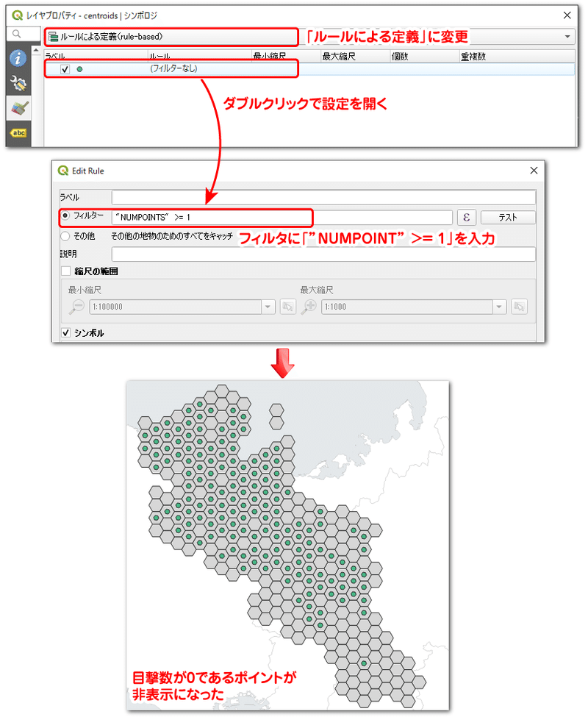Click the filter expression field with NUMPOINTS
This screenshot has height=717, width=588.
click(282, 217)
